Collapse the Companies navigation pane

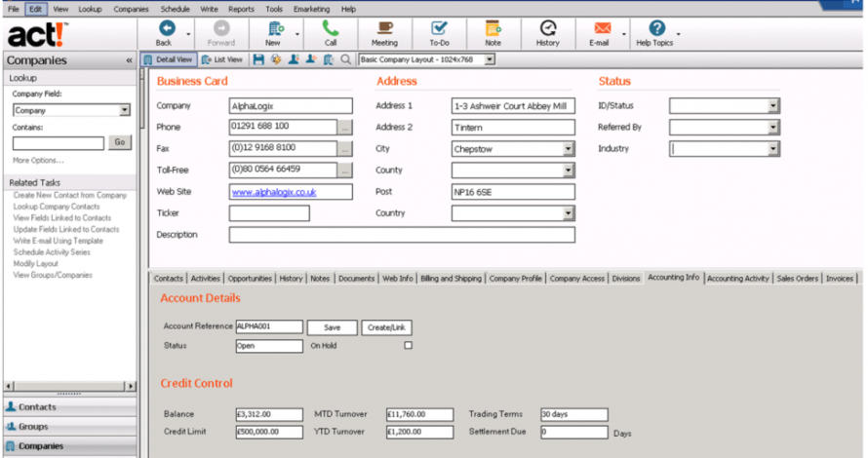tap(129, 60)
